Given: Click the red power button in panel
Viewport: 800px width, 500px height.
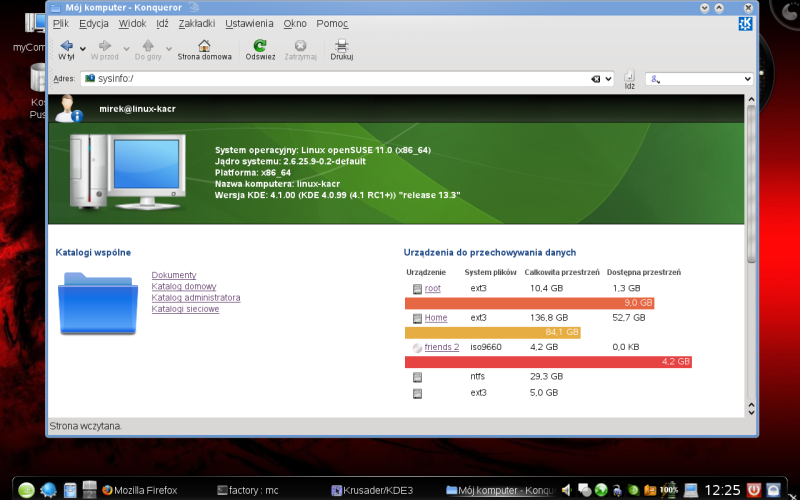Looking at the screenshot, I should coord(754,490).
